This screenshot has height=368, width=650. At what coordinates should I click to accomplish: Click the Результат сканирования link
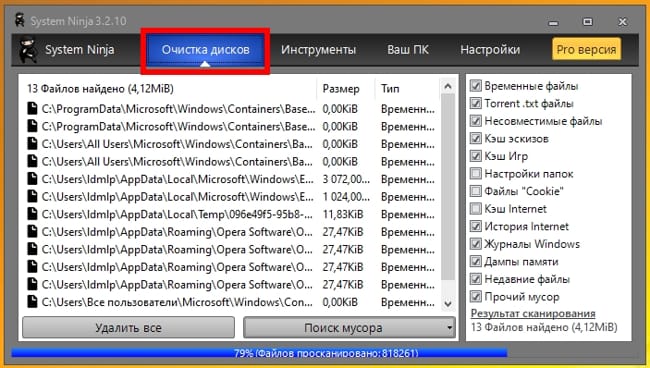(533, 314)
